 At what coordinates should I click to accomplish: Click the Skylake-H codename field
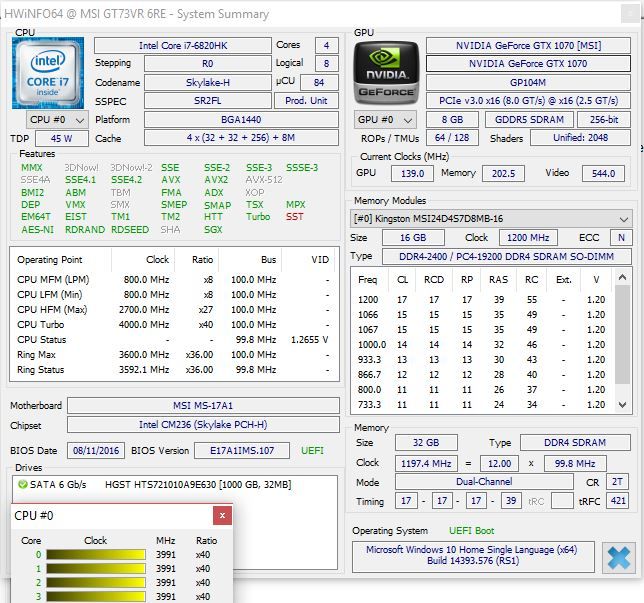click(208, 83)
